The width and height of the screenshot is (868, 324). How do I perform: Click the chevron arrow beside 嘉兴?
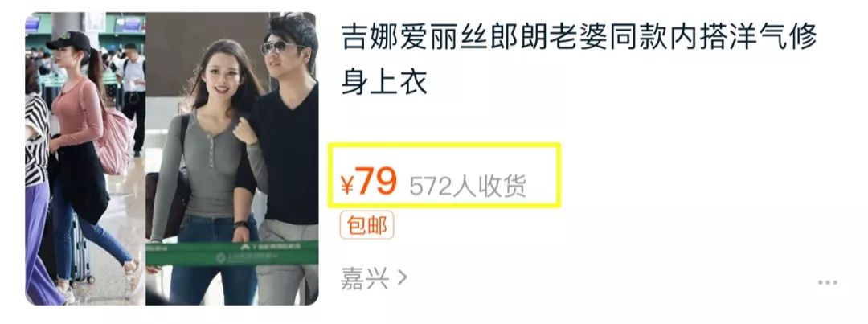tap(403, 278)
